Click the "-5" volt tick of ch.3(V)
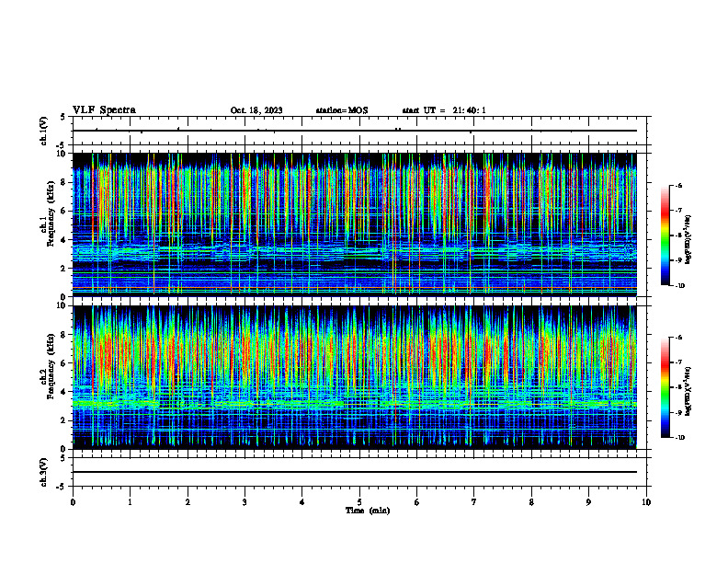 pyautogui.click(x=62, y=487)
